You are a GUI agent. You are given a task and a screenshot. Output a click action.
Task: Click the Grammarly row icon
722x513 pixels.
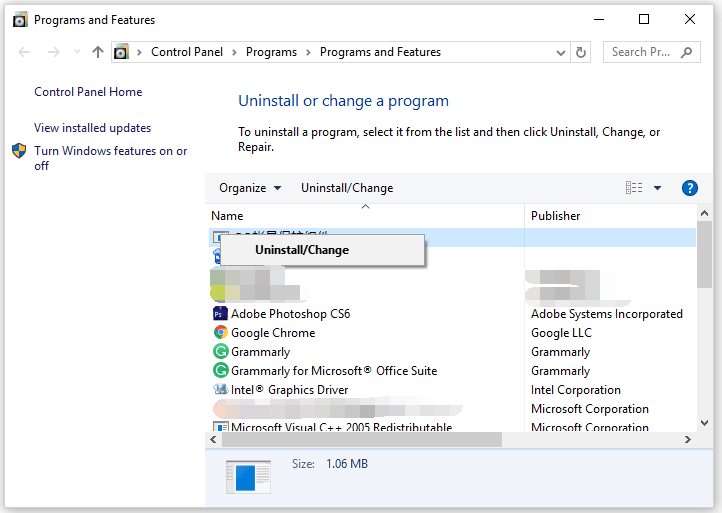[221, 351]
